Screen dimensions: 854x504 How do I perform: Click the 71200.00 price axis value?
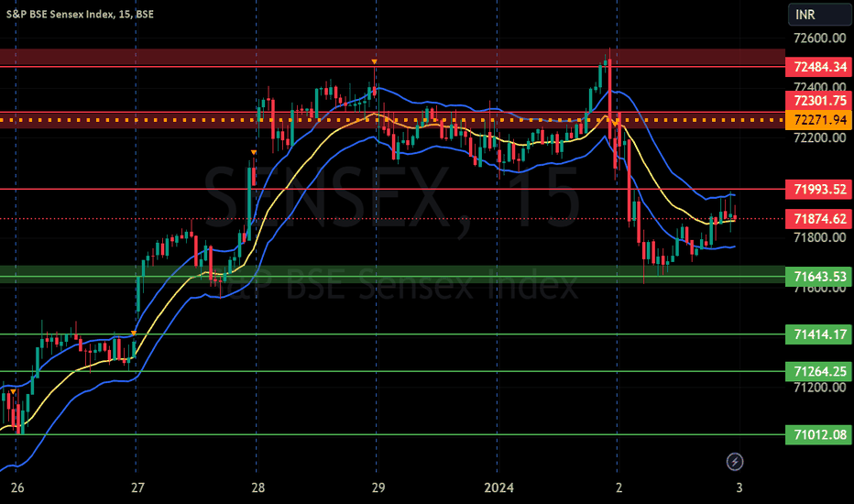coord(820,388)
